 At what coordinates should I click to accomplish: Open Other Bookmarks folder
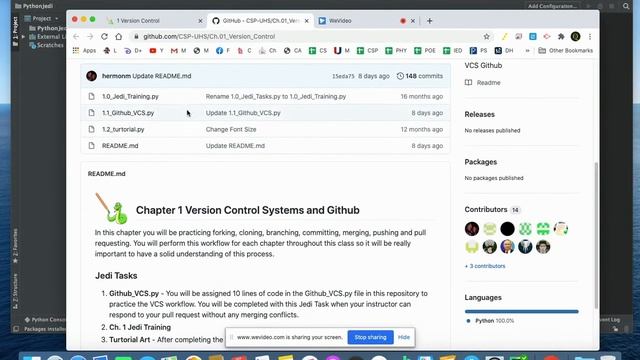point(565,51)
